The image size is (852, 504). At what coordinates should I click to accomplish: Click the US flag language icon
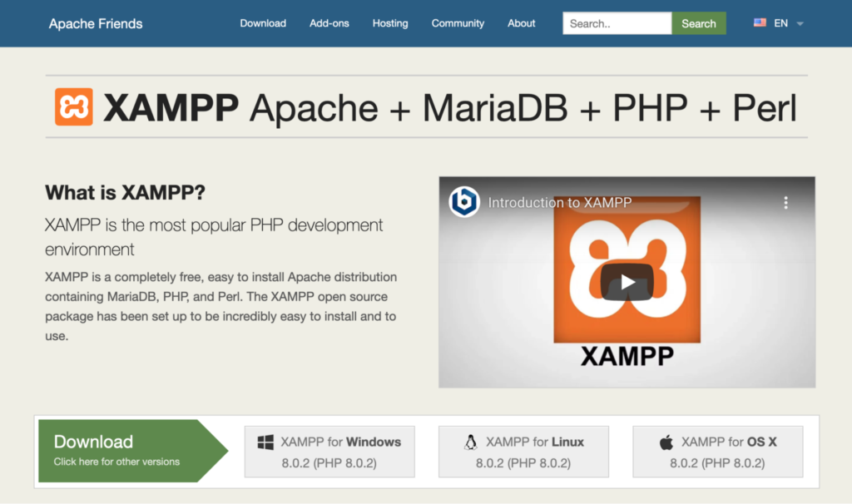760,22
